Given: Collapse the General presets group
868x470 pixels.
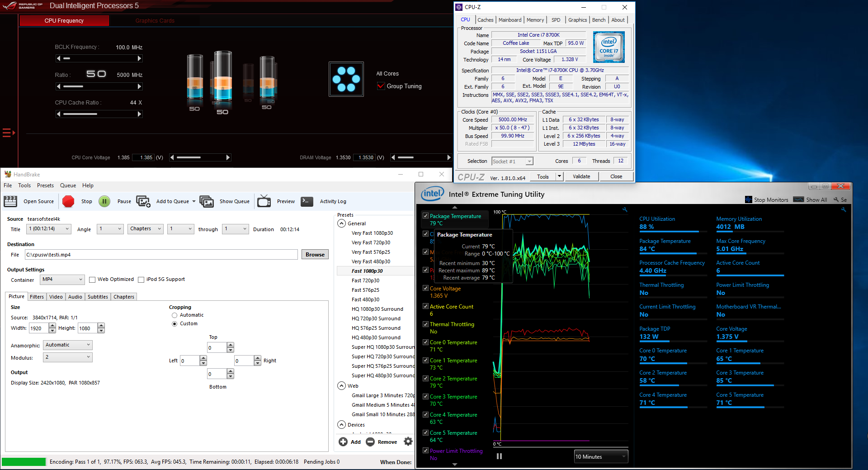Looking at the screenshot, I should click(342, 223).
